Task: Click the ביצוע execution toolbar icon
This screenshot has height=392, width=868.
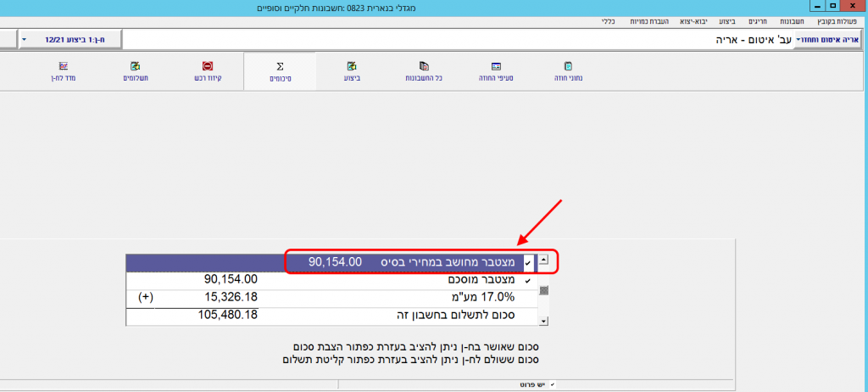Action: [351, 71]
